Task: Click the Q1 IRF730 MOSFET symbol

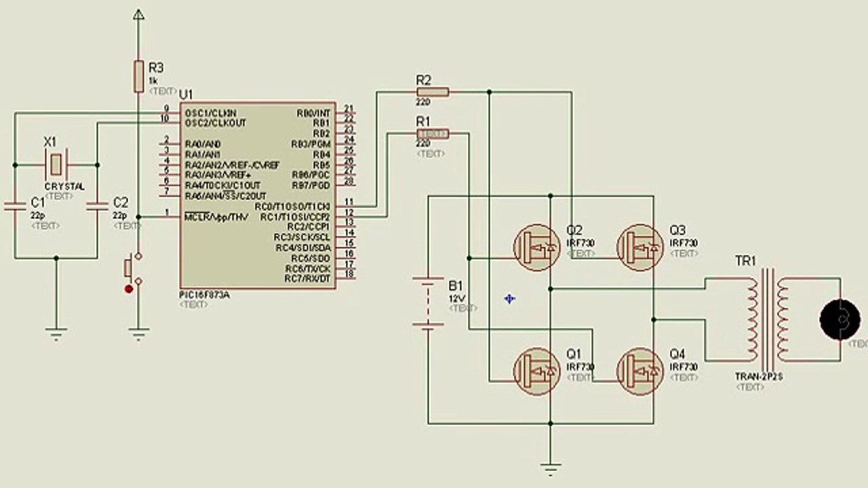Action: pos(536,371)
